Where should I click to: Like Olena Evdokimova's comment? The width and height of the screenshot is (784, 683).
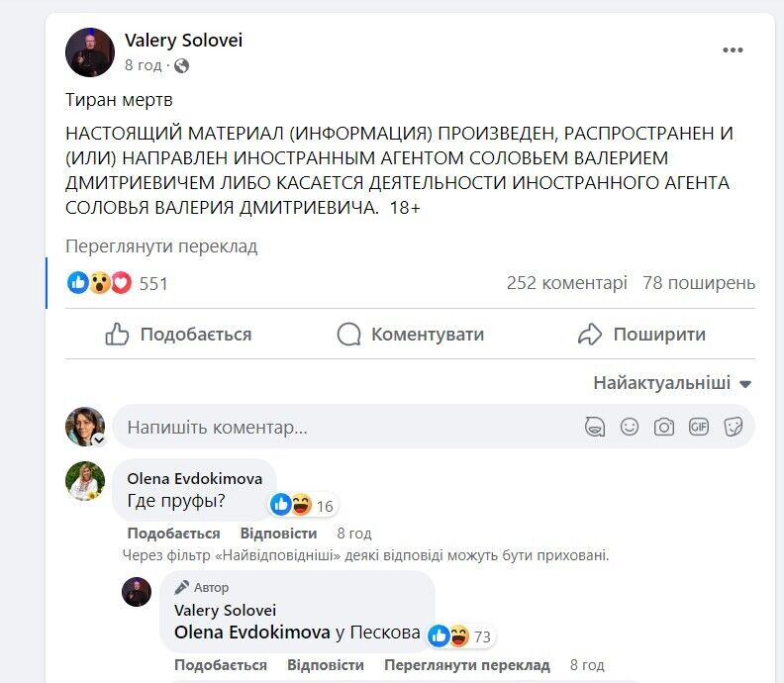[x=159, y=534]
